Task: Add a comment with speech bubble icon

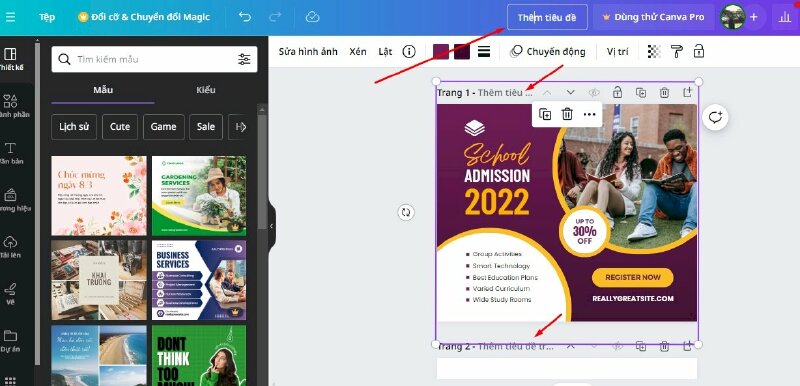Action: click(x=715, y=117)
